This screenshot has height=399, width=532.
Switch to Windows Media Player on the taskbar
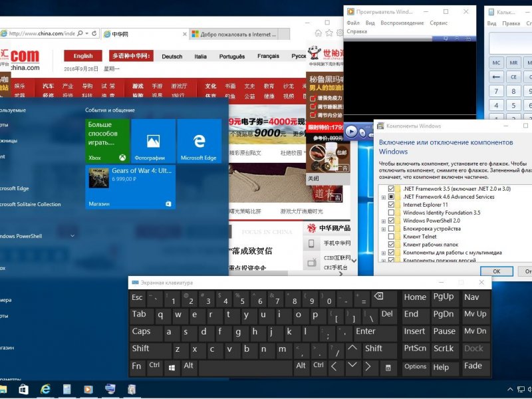pos(88,389)
